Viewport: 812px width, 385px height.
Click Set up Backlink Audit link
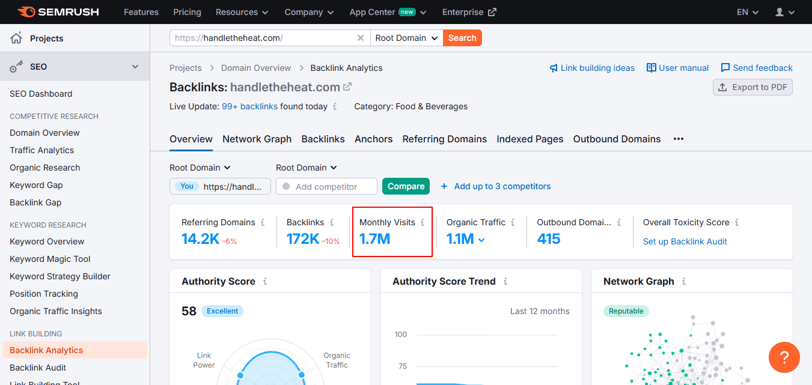coord(685,241)
